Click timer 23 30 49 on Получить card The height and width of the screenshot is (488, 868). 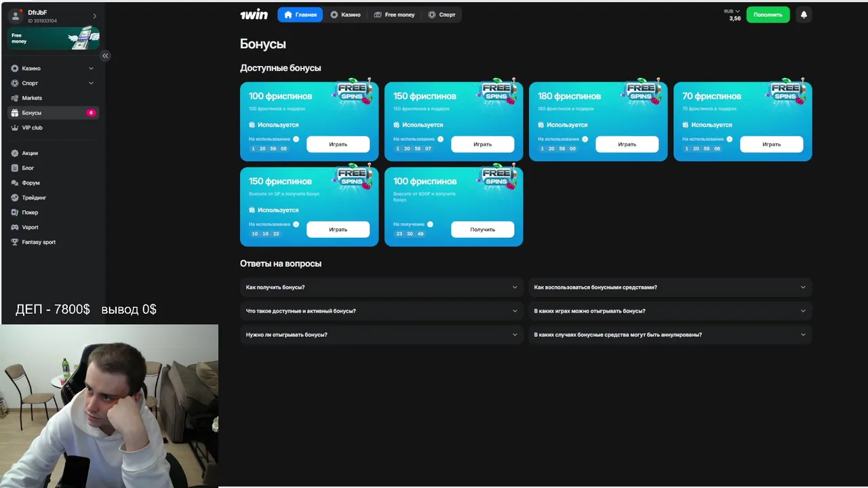(410, 234)
